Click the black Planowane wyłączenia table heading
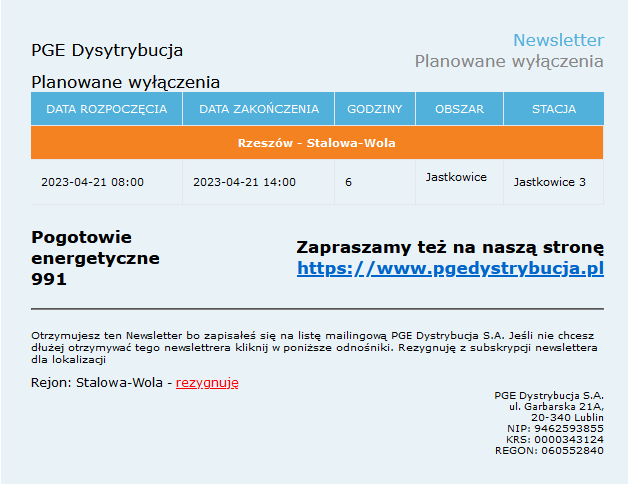This screenshot has width=628, height=484. point(125,83)
